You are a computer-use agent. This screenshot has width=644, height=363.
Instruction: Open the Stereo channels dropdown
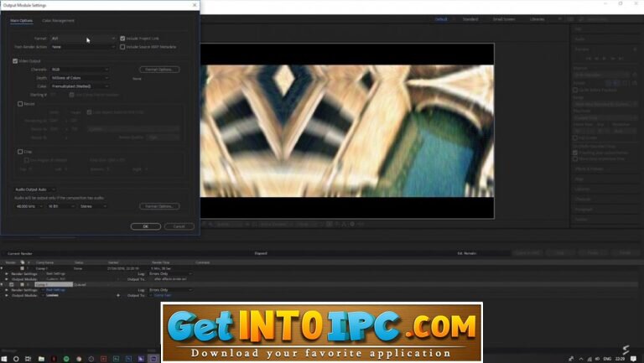(x=93, y=206)
